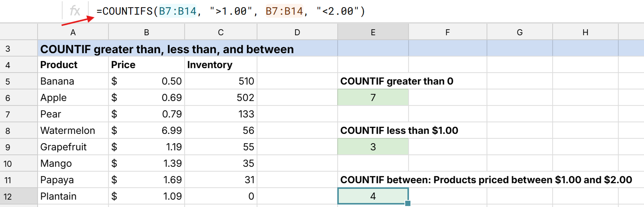Click the green cell showing 7
Viewport: 644px width, 207px height.
373,98
